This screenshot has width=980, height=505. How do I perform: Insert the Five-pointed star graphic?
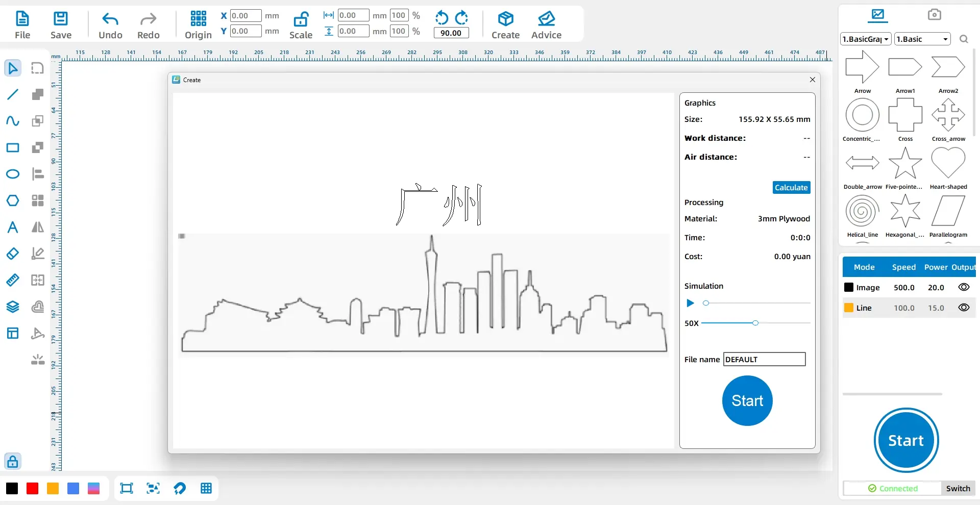(905, 168)
